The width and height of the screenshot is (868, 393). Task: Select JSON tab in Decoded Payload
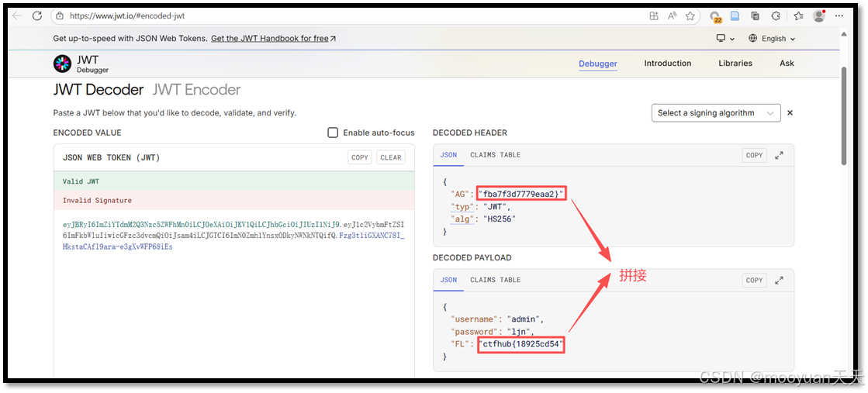[x=448, y=280]
